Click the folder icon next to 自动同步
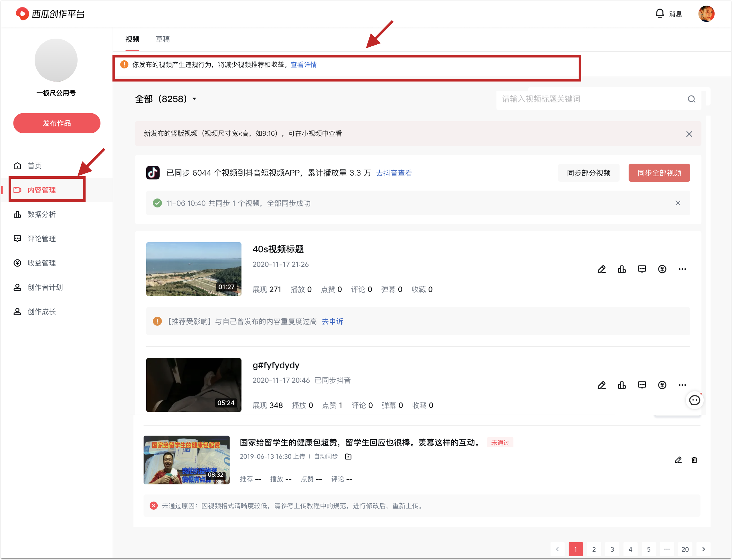This screenshot has height=560, width=732. 348,456
